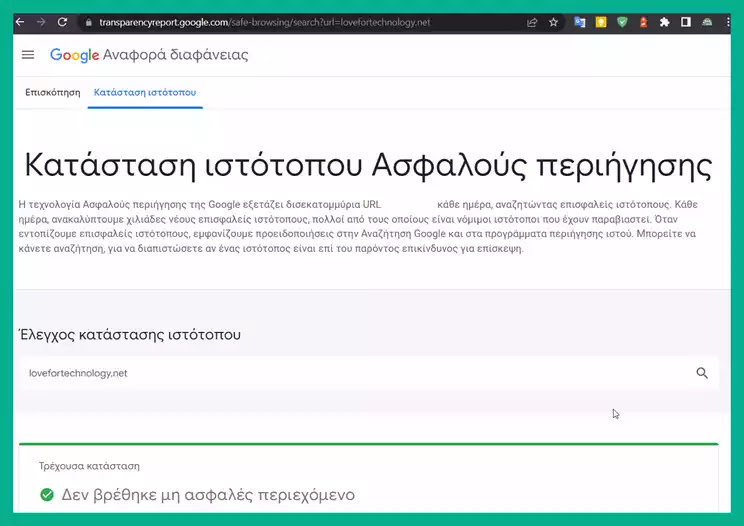The width and height of the screenshot is (744, 526).
Task: Switch to the Επισκόπηση tab
Action: (x=53, y=92)
